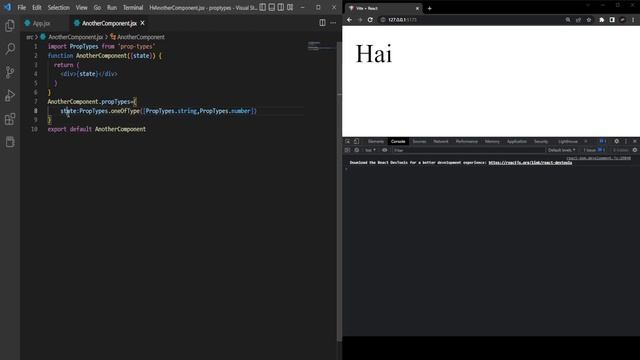Open the Run menu
Image resolution: width=640 pixels, height=360 pixels.
coord(111,7)
